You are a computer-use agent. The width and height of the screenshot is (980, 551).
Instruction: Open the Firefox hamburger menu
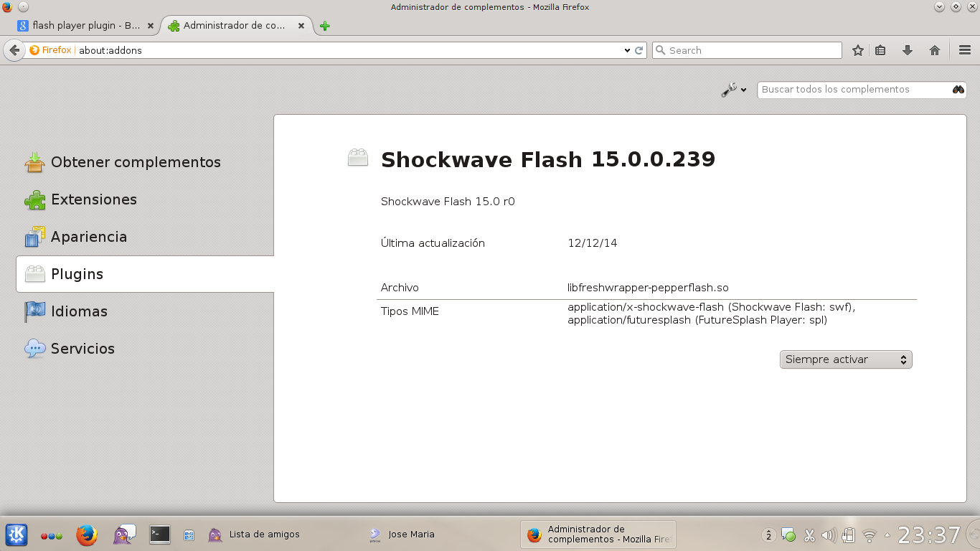965,50
